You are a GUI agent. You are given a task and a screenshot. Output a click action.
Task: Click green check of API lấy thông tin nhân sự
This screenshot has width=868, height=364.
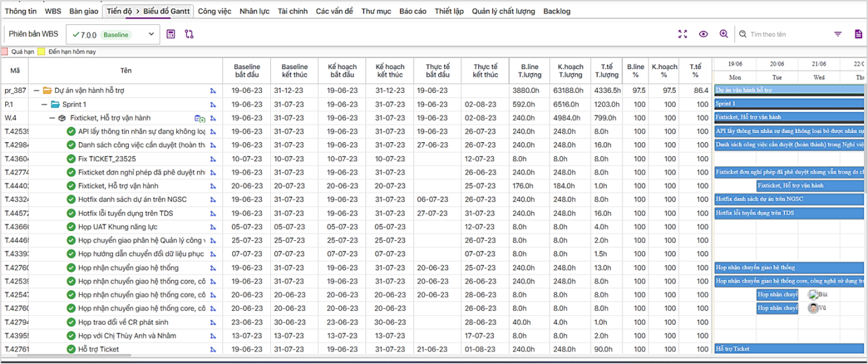coord(71,132)
